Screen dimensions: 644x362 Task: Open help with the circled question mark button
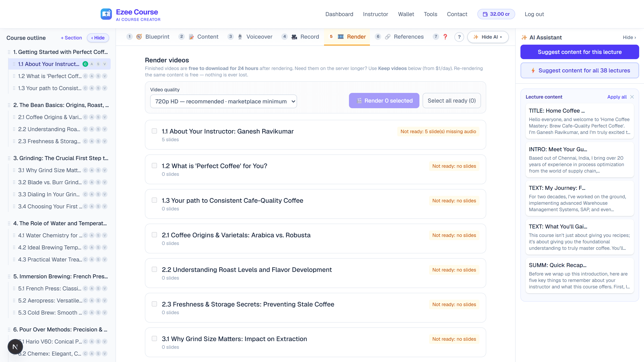tap(459, 37)
